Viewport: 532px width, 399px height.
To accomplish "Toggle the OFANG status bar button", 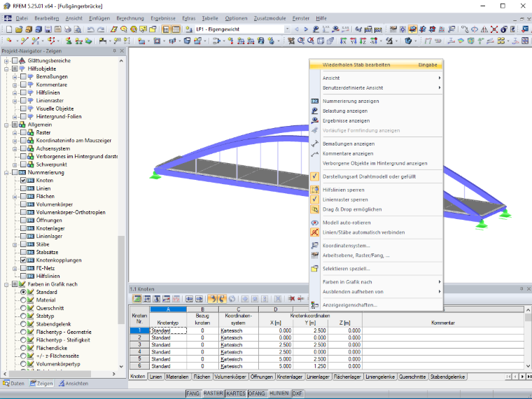I will tap(256, 393).
